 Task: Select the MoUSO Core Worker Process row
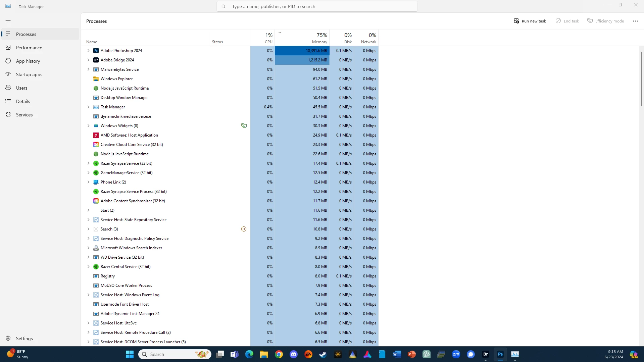[230, 286]
